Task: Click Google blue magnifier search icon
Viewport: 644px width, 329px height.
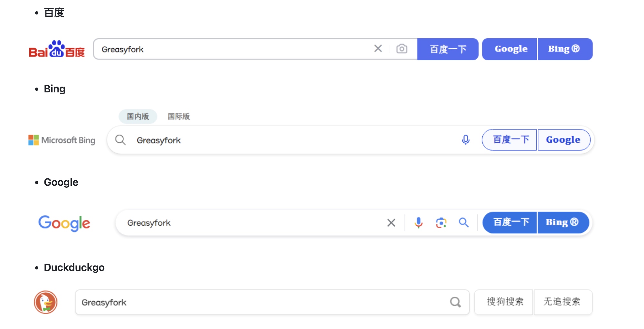Action: [464, 222]
